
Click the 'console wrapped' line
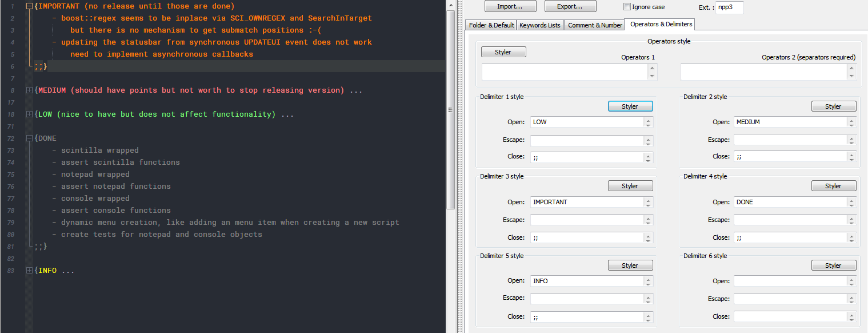(x=91, y=199)
